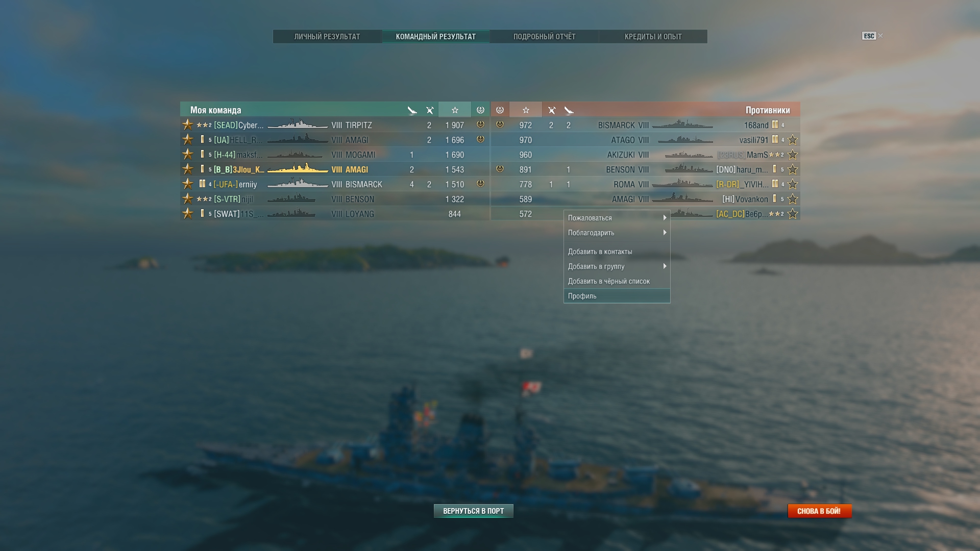This screenshot has width=980, height=551.
Task: Choose Добавить в чёрный список option
Action: (x=617, y=281)
